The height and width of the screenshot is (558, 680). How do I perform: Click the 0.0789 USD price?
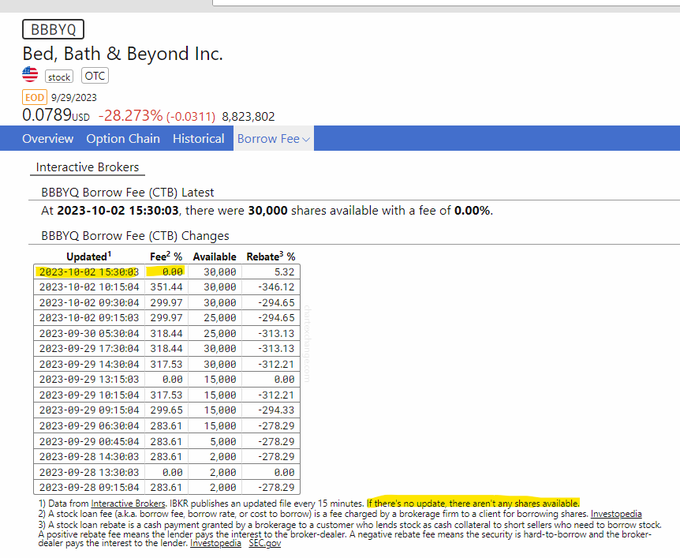(56, 115)
